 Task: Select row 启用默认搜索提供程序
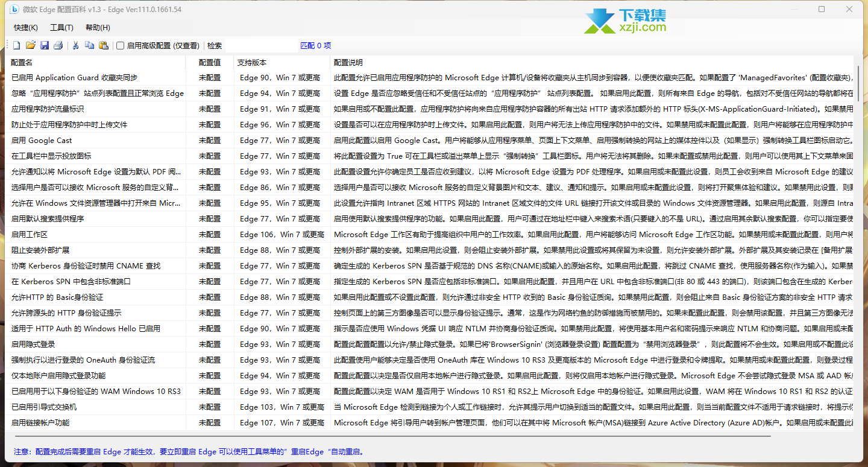(430, 218)
